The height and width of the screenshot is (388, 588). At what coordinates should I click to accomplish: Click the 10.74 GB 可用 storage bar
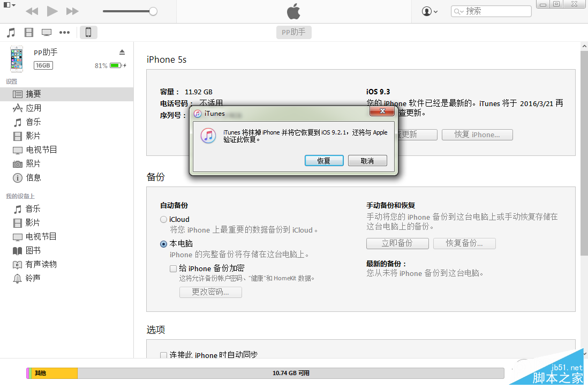pos(291,373)
